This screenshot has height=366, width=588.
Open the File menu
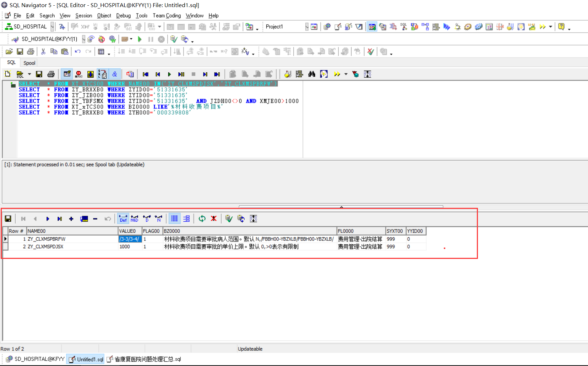pos(17,16)
